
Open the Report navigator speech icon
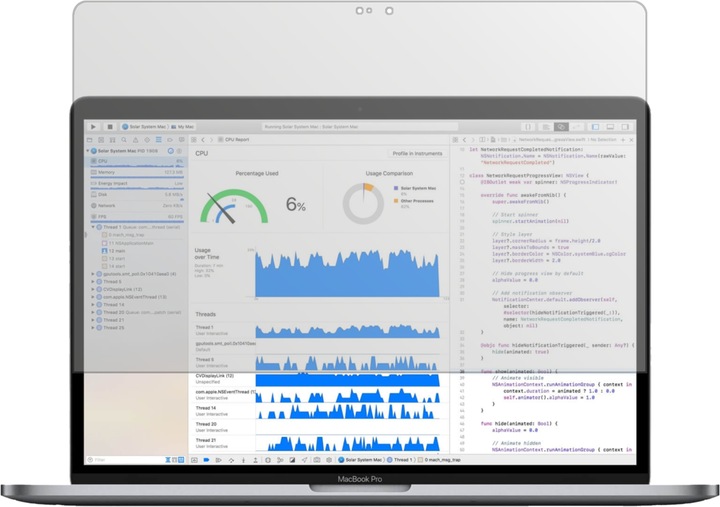182,140
